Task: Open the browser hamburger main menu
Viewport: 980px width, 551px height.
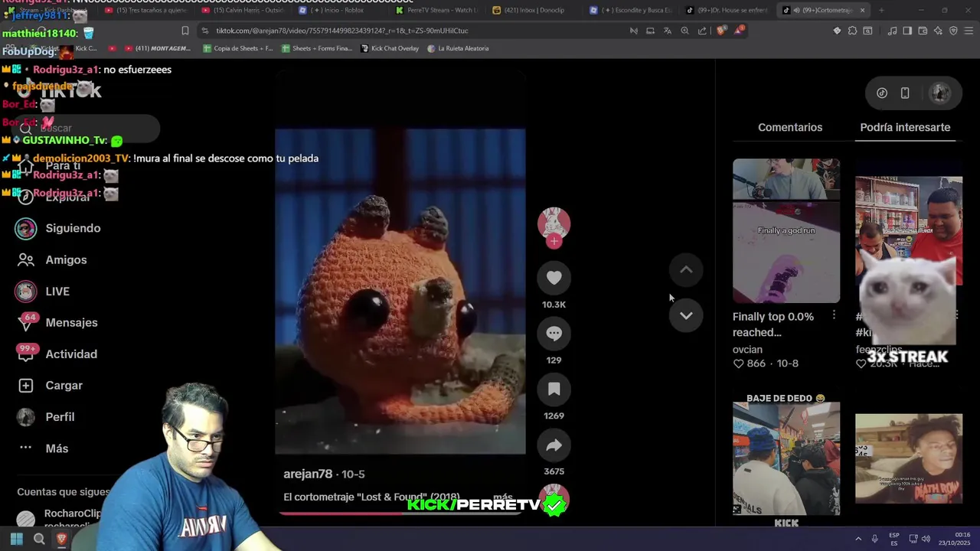Action: tap(969, 31)
